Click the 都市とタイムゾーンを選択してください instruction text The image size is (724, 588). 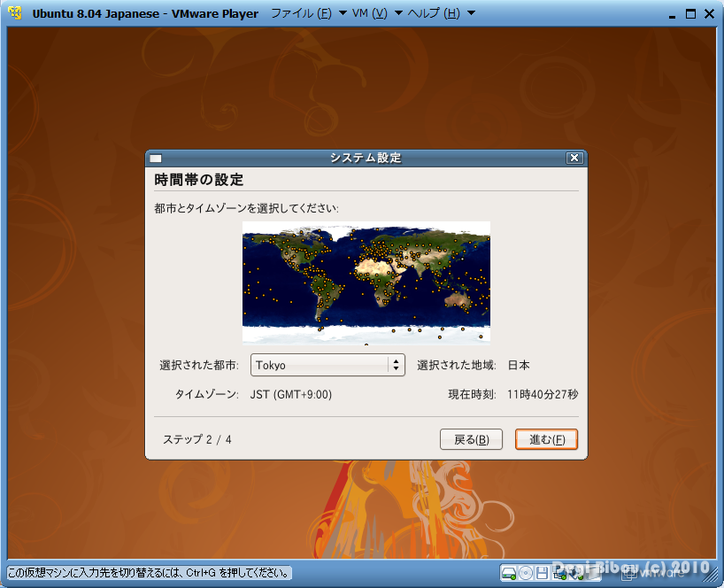pos(247,208)
